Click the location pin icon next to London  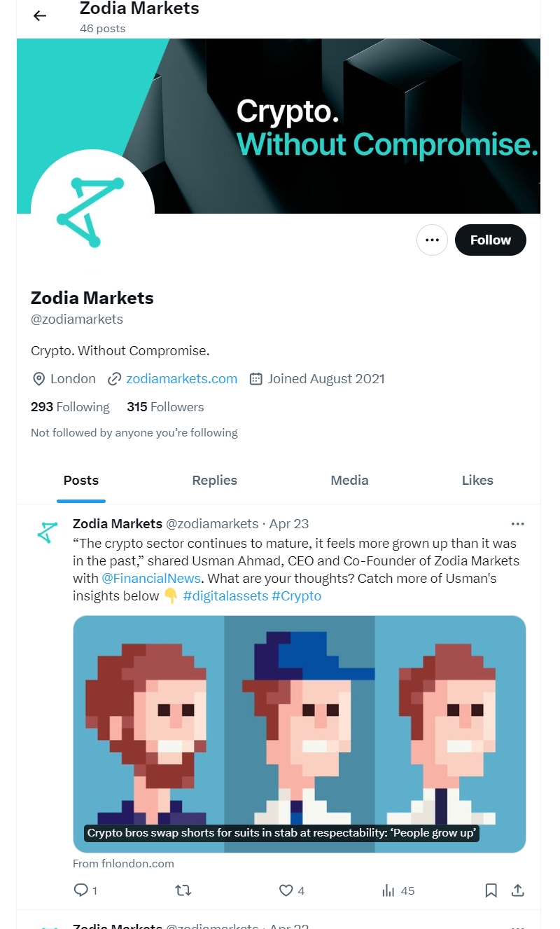(39, 379)
